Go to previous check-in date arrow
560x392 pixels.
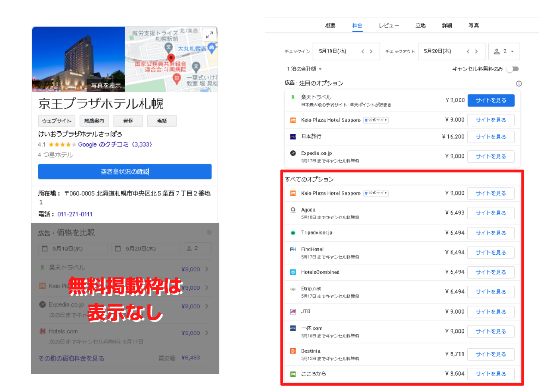[x=362, y=51]
